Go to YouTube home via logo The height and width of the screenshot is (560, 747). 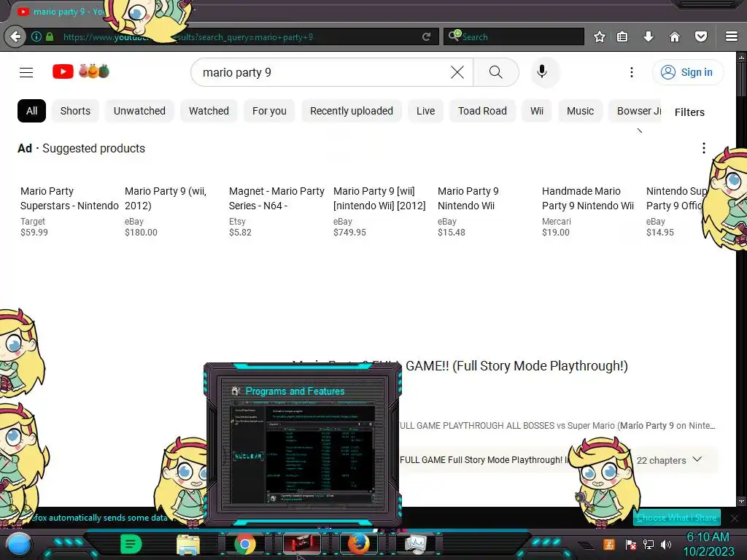click(81, 71)
